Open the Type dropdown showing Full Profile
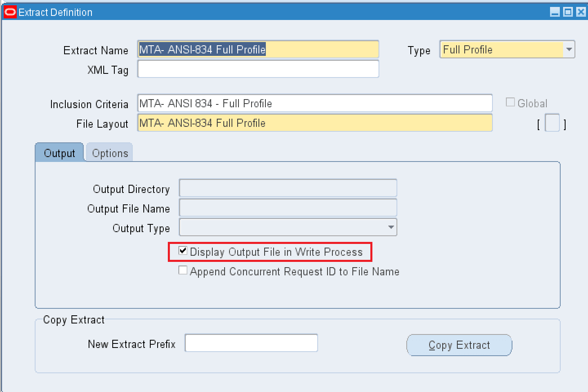 pyautogui.click(x=569, y=49)
